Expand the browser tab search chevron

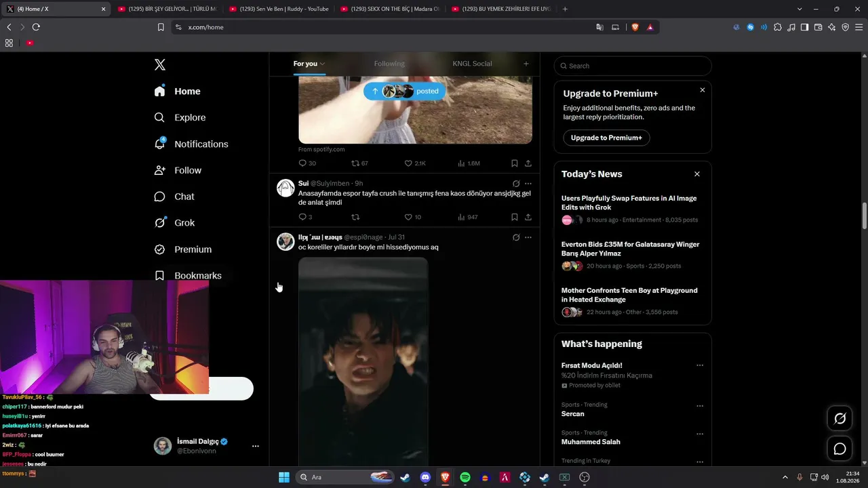[x=800, y=9]
